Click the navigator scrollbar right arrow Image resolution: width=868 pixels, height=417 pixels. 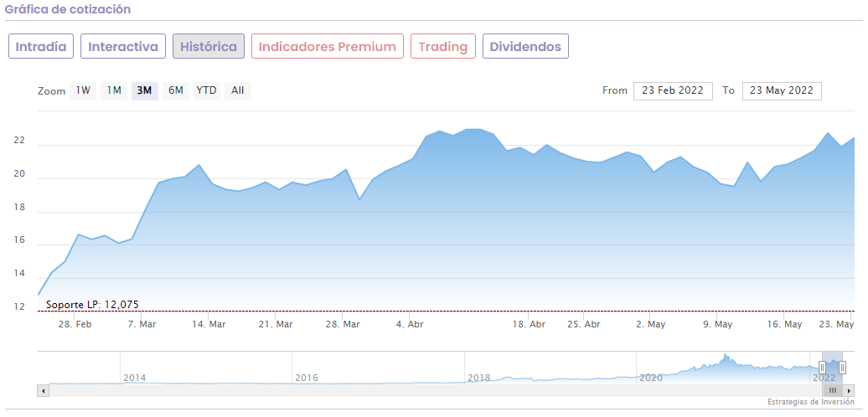pos(850,390)
